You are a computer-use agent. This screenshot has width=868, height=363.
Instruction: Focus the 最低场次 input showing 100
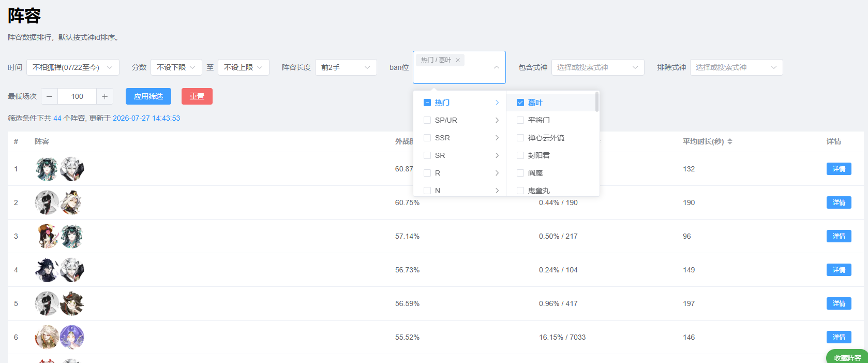pyautogui.click(x=77, y=96)
